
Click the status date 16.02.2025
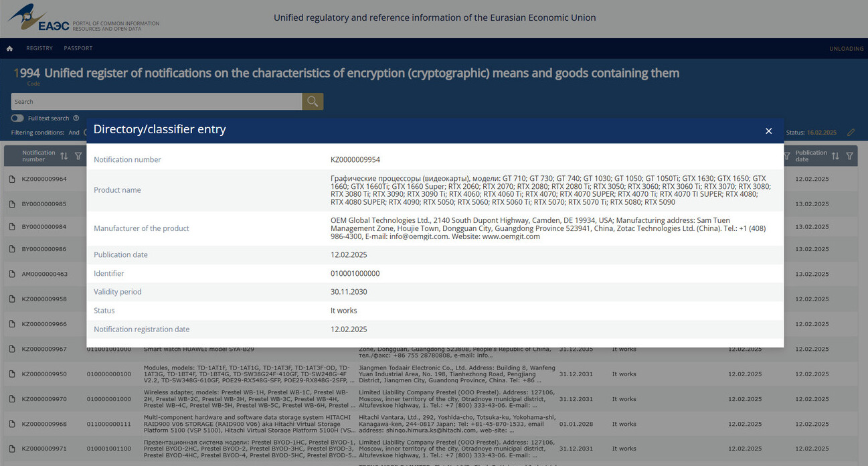[x=822, y=133]
